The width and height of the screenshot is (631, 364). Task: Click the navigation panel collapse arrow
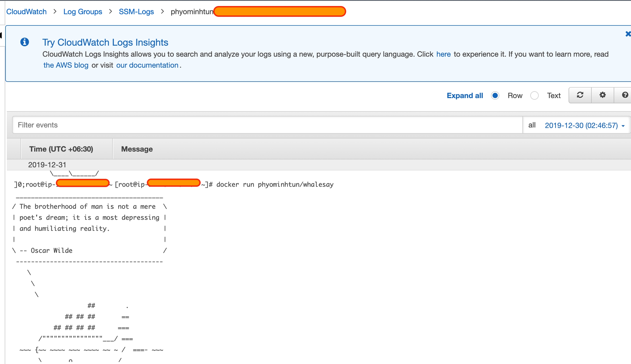click(x=1, y=35)
